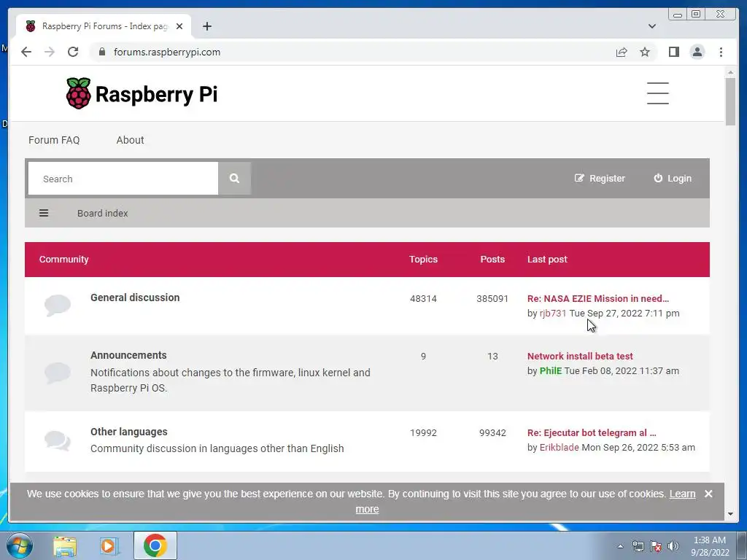
Task: Click the Announcements forum bubble icon
Action: coord(58,373)
